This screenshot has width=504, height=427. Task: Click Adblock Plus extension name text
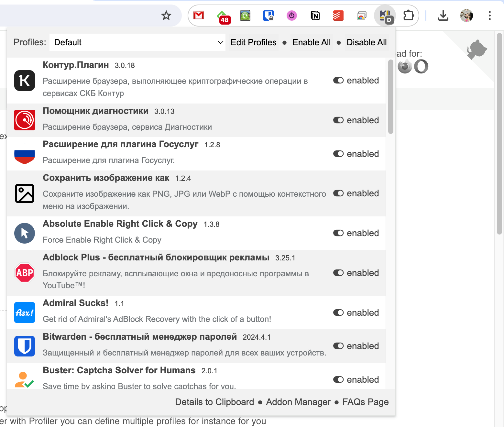(x=156, y=257)
